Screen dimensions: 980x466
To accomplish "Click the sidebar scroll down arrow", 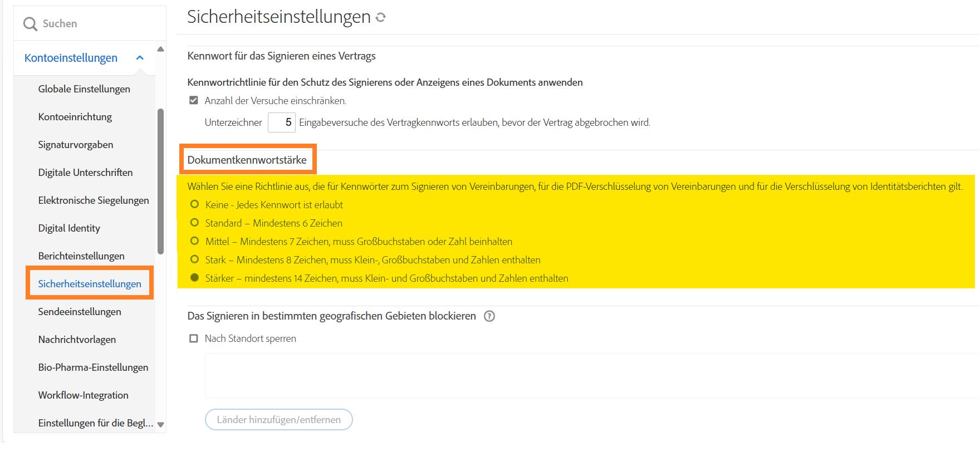I will tap(161, 424).
